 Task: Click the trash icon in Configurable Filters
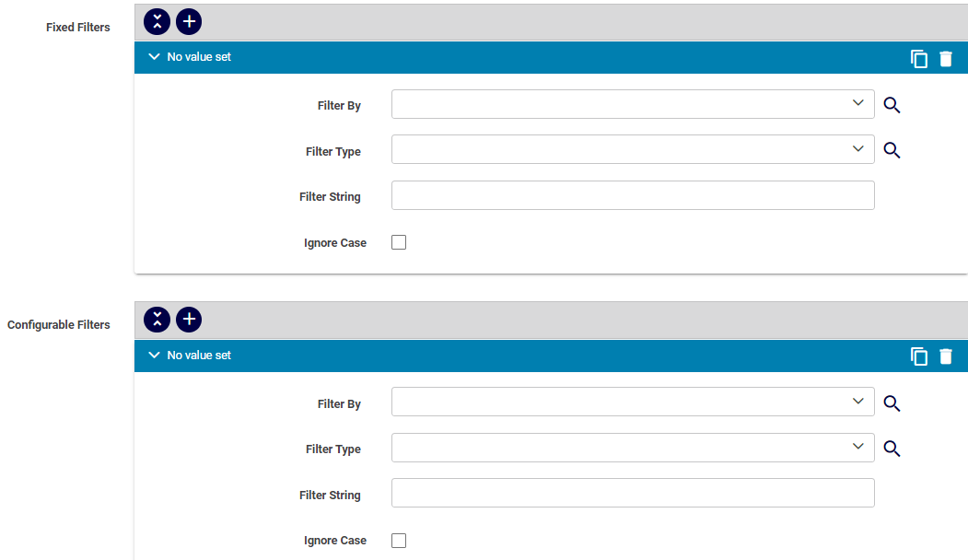[x=946, y=356]
